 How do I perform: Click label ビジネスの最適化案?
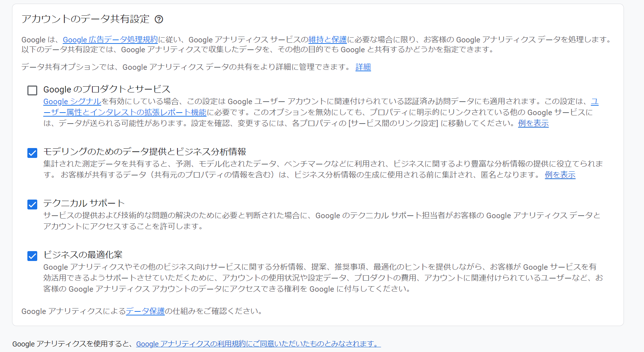(x=83, y=254)
